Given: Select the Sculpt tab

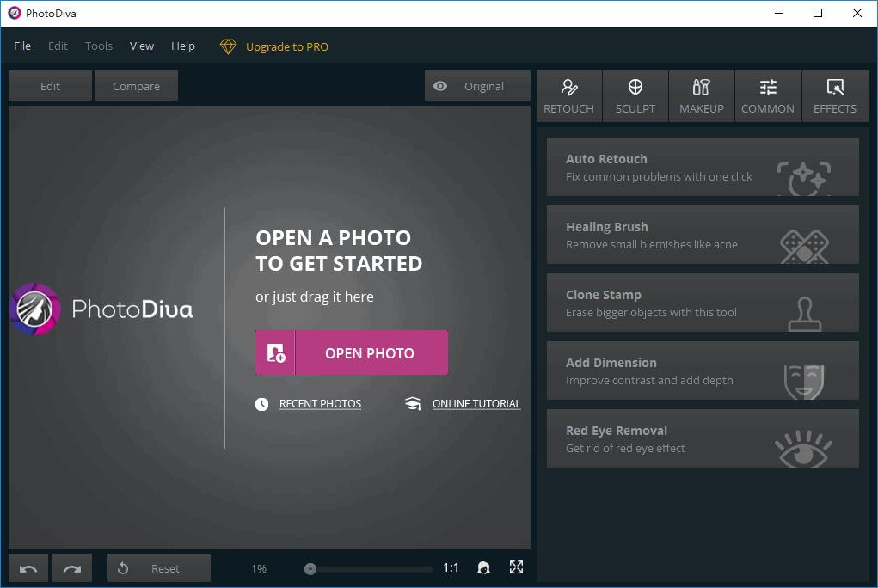Looking at the screenshot, I should click(x=635, y=96).
